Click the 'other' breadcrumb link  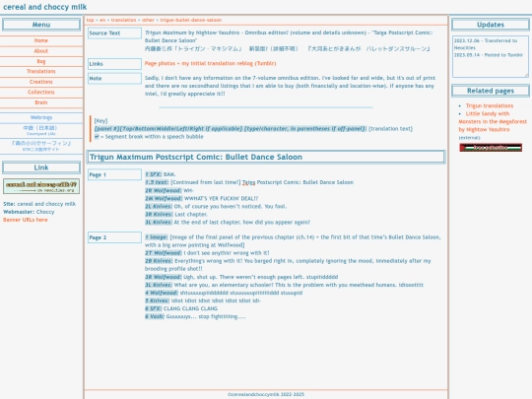[148, 20]
